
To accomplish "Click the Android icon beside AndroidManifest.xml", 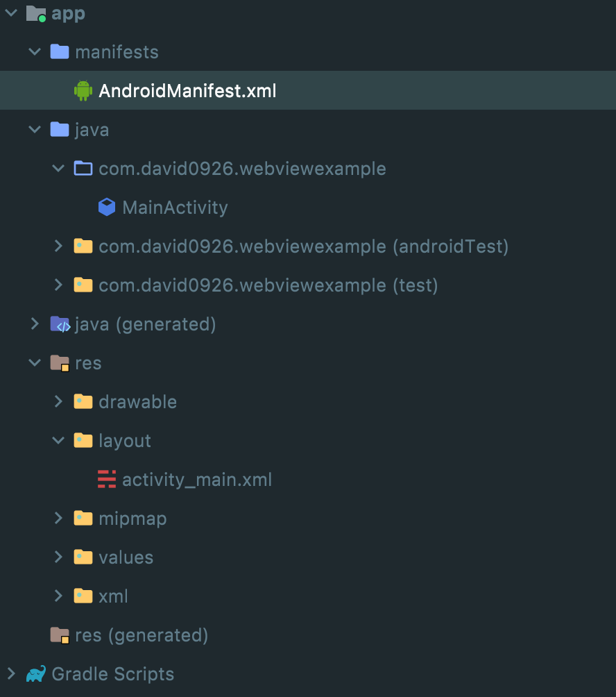I will tap(83, 91).
